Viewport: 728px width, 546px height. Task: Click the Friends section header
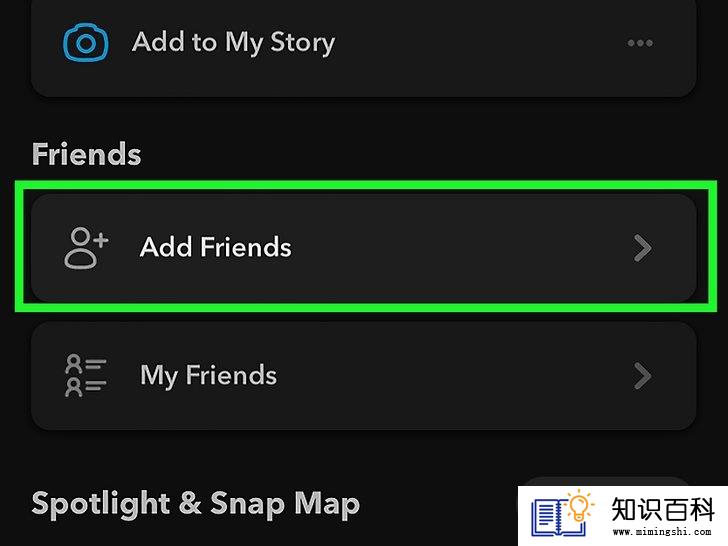86,154
